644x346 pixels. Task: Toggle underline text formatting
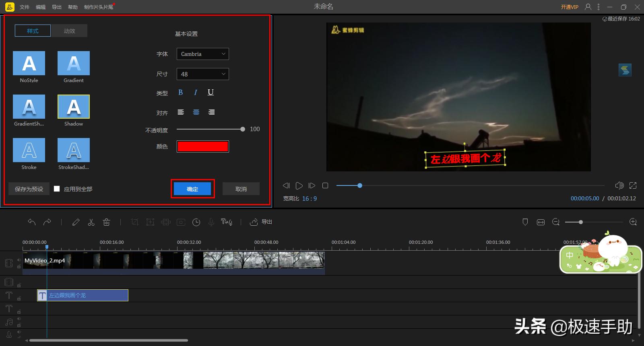211,93
